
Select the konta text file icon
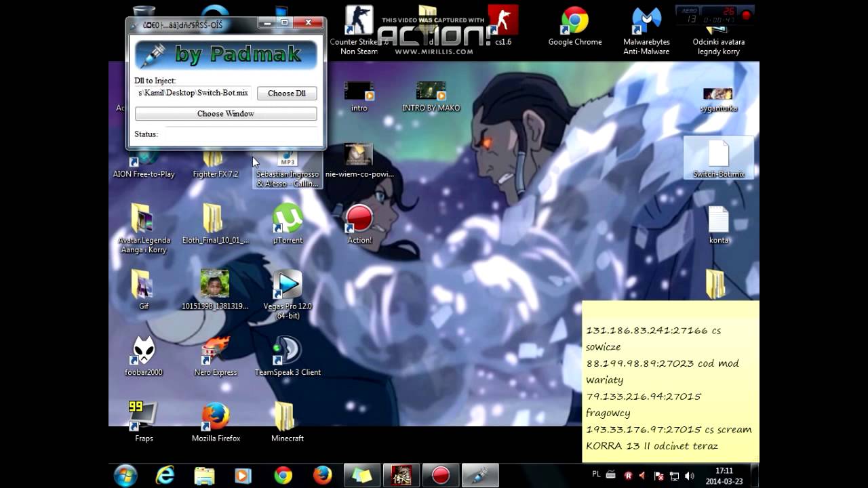point(718,224)
